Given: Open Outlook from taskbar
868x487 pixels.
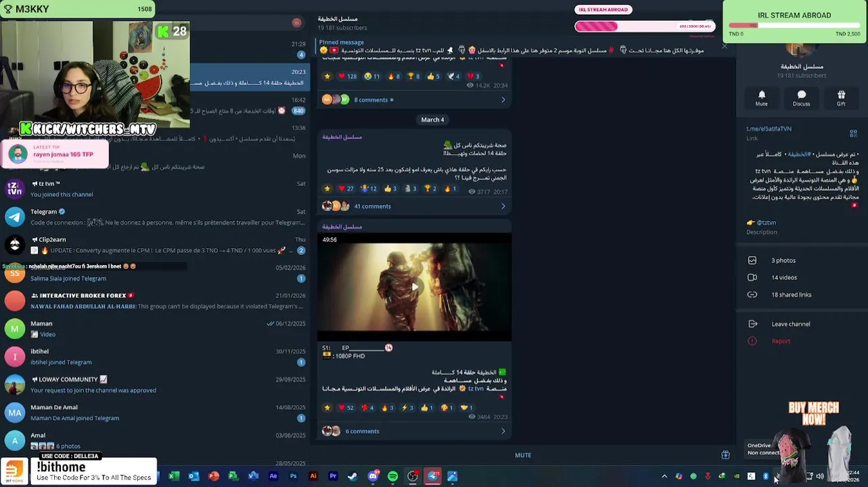Looking at the screenshot, I should click(x=193, y=476).
